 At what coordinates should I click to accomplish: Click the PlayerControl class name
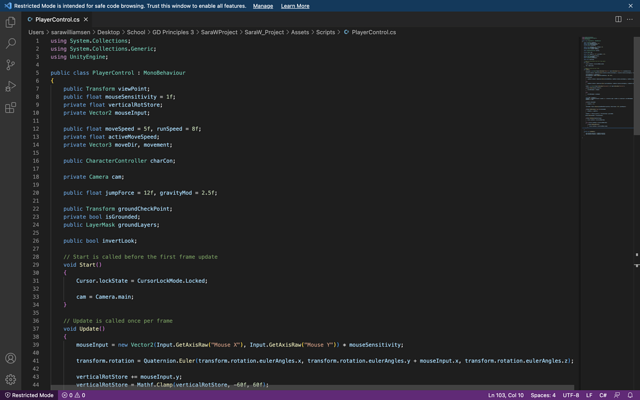[113, 73]
